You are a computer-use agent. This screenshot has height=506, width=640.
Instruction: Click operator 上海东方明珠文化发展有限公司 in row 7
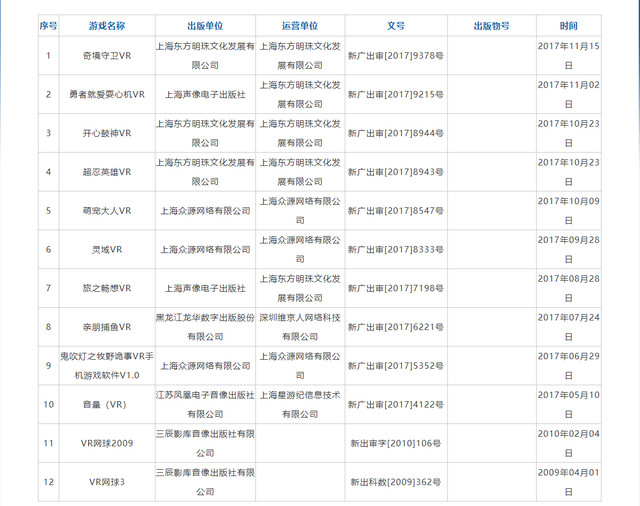[300, 288]
